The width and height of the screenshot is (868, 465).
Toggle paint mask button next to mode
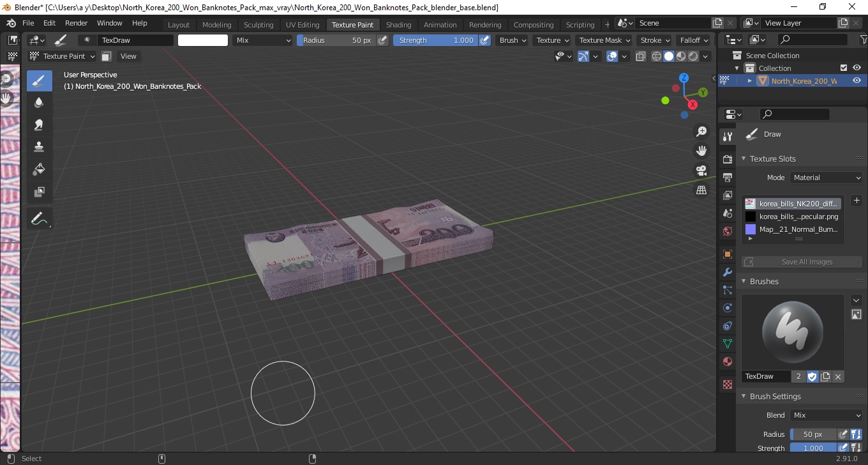tap(107, 56)
